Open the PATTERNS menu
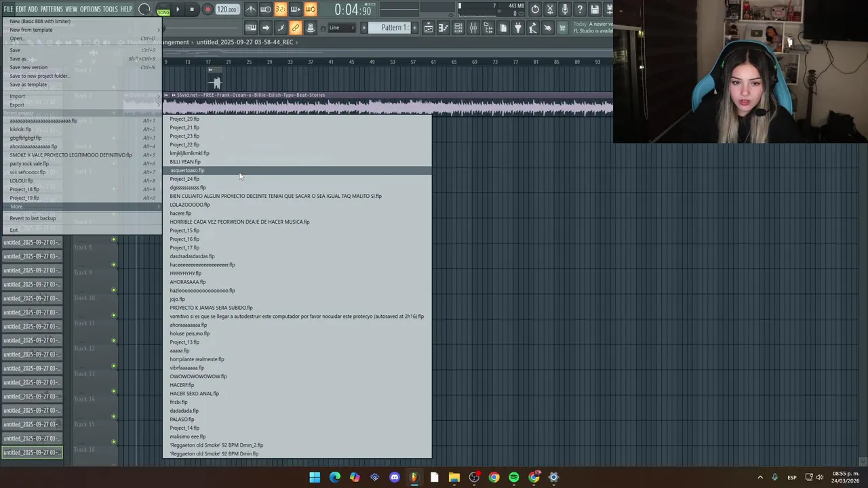The height and width of the screenshot is (488, 868). click(x=52, y=9)
